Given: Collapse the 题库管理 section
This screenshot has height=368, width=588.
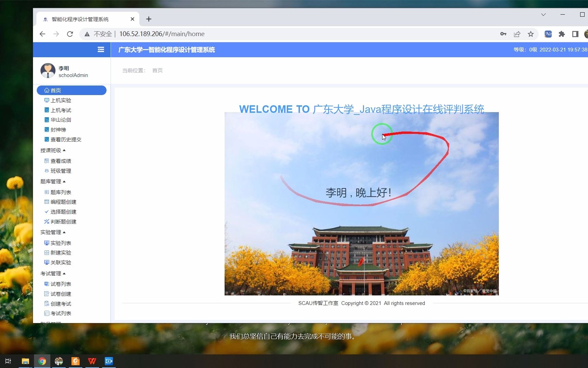Looking at the screenshot, I should point(53,182).
